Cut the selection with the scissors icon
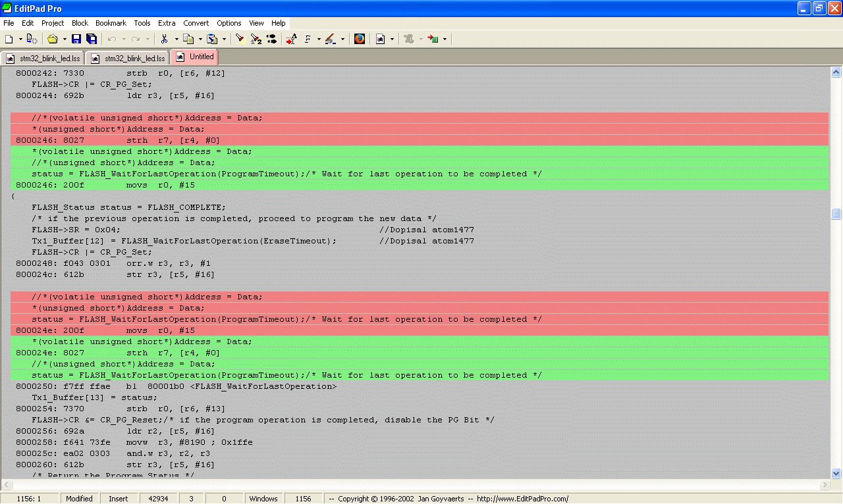This screenshot has height=504, width=843. [165, 39]
